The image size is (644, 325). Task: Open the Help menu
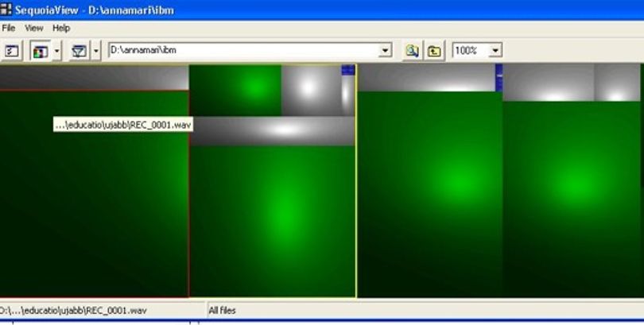(61, 28)
